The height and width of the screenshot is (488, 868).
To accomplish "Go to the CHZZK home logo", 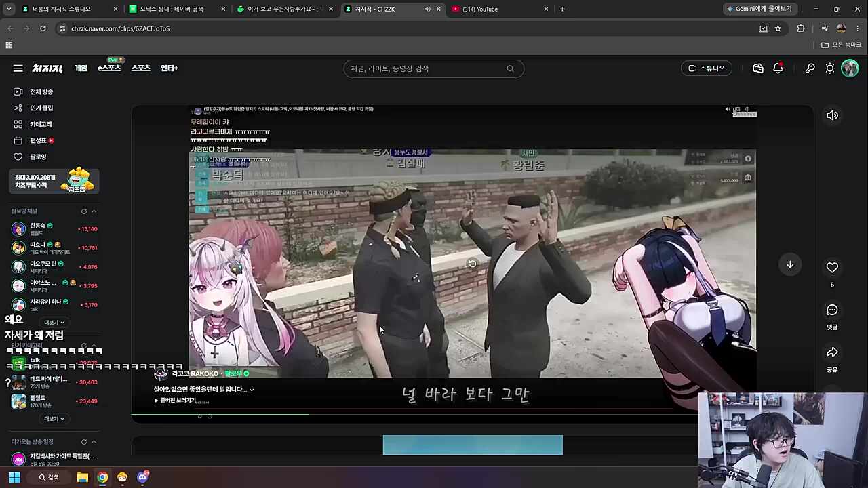I will (47, 68).
